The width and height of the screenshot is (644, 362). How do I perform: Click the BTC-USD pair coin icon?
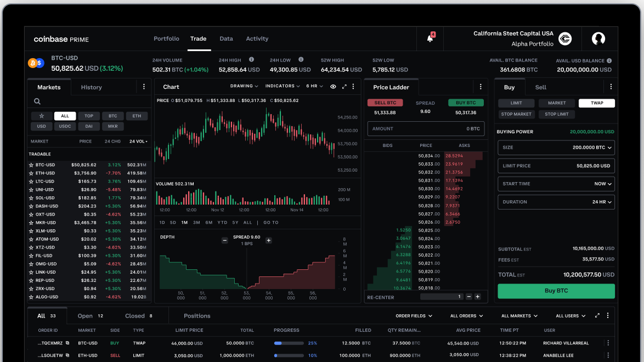click(36, 63)
